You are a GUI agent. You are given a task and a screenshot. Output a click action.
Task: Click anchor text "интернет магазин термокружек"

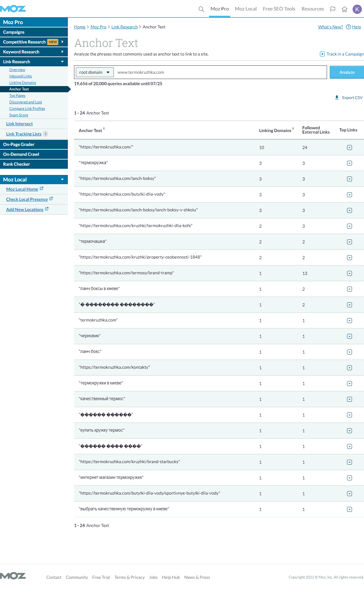(x=111, y=477)
